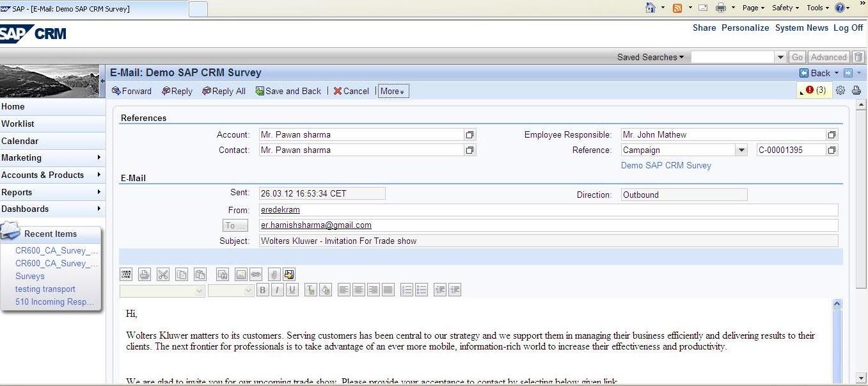Center align the text
Image resolution: width=868 pixels, height=386 pixels.
[x=359, y=290]
